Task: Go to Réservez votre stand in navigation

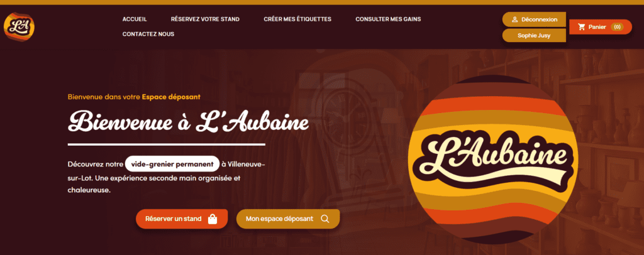Action: 205,19
